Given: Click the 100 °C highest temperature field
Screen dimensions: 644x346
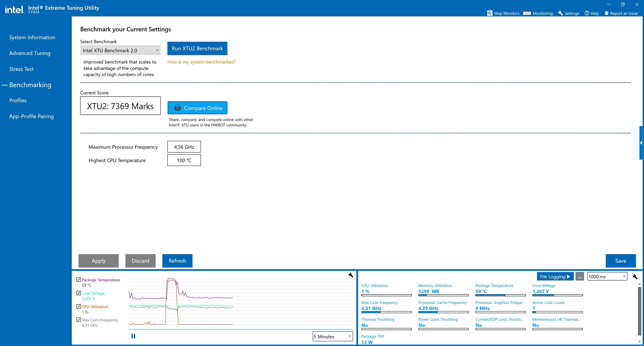Looking at the screenshot, I should pyautogui.click(x=184, y=160).
